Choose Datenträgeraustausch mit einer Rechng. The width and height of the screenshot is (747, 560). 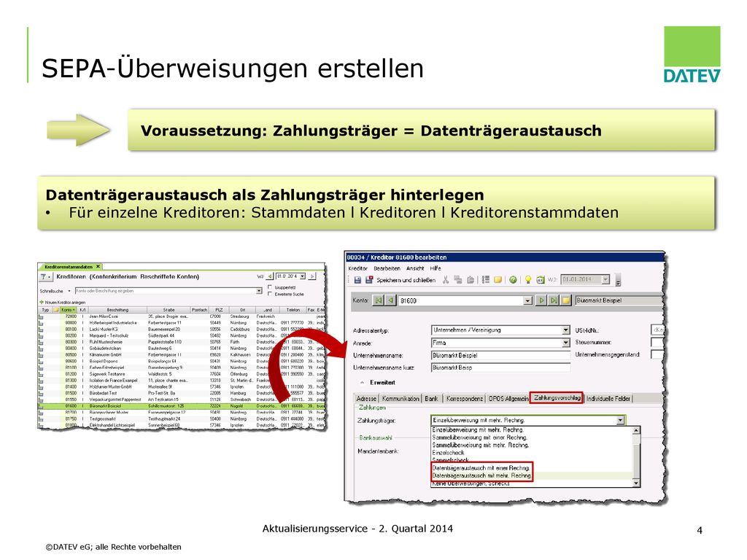tap(481, 468)
